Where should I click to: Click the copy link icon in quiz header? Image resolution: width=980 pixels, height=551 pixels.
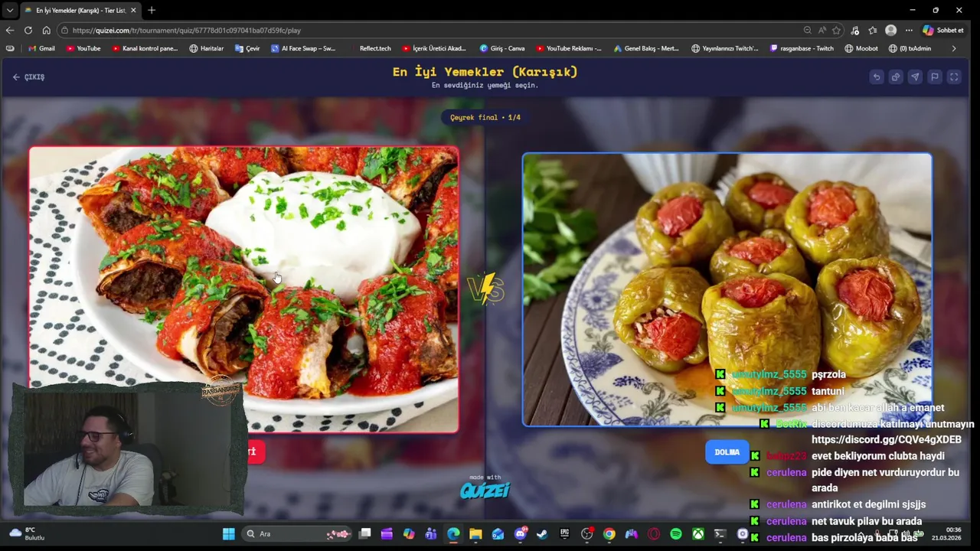[896, 77]
